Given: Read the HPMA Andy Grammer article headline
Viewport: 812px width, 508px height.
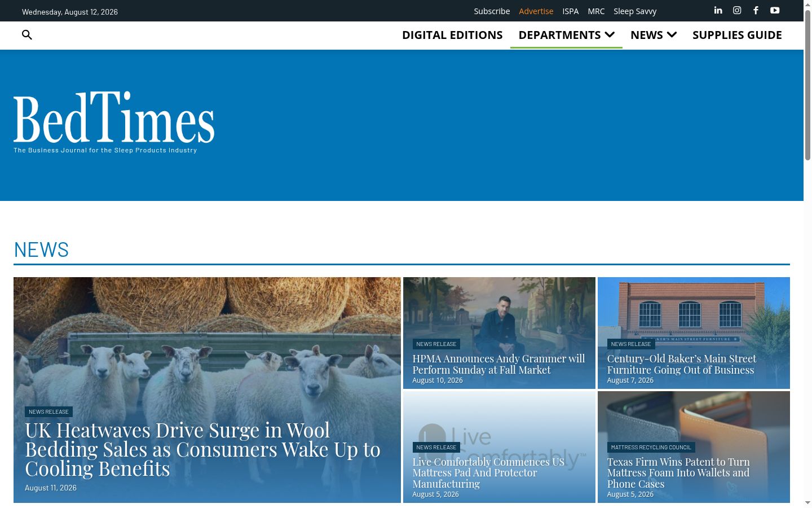Looking at the screenshot, I should [x=498, y=364].
